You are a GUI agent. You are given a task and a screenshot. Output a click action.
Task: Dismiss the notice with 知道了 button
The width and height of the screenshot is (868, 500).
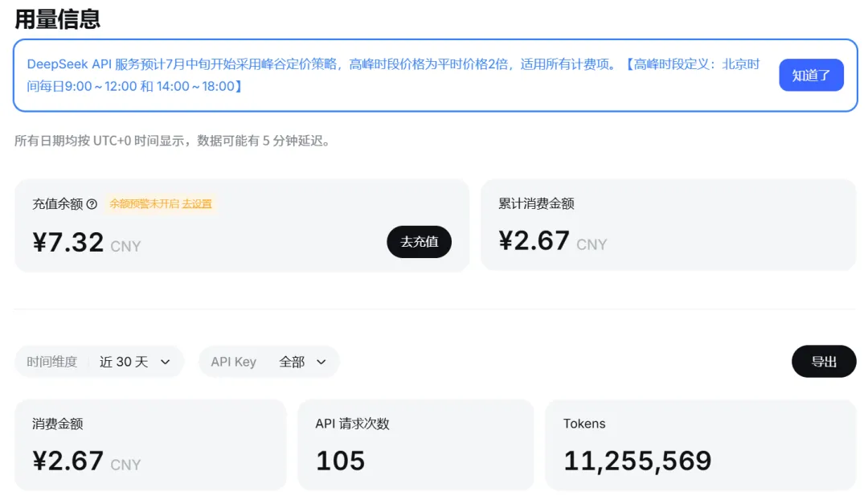(811, 76)
